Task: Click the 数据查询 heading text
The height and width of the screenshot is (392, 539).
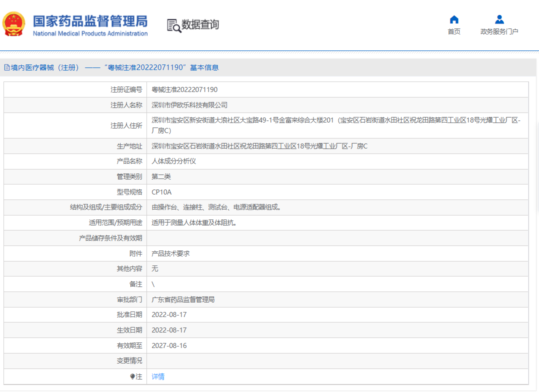Action: (200, 24)
